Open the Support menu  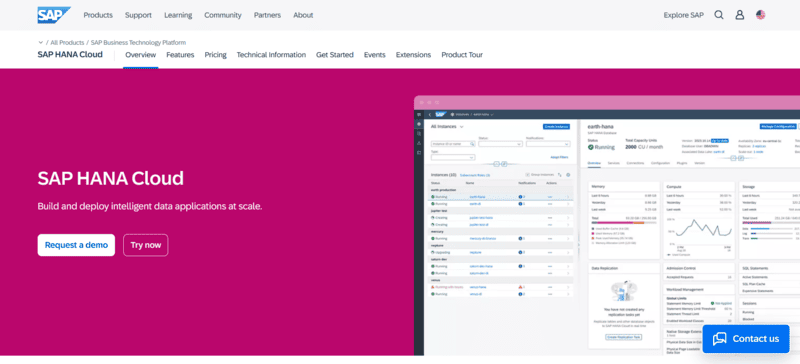click(138, 15)
